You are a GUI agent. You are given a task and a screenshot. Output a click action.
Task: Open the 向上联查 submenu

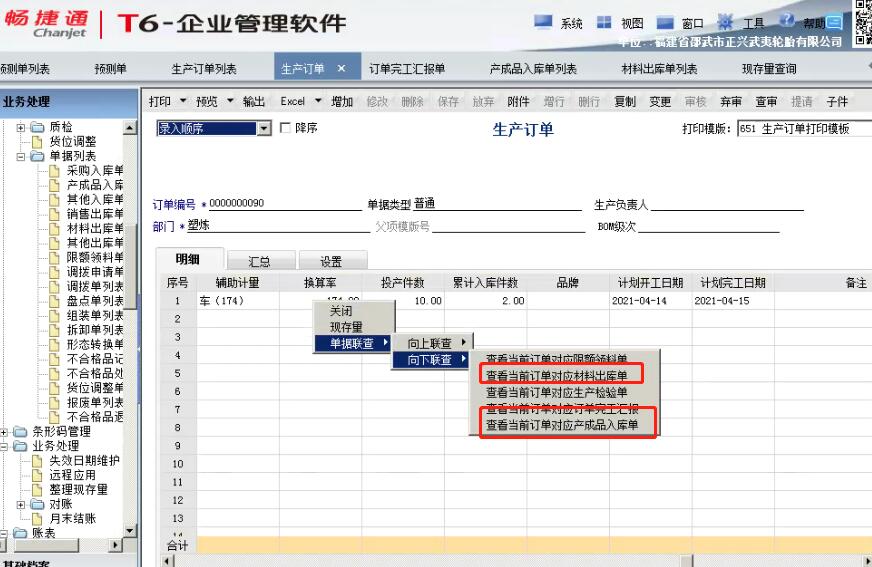coord(431,343)
